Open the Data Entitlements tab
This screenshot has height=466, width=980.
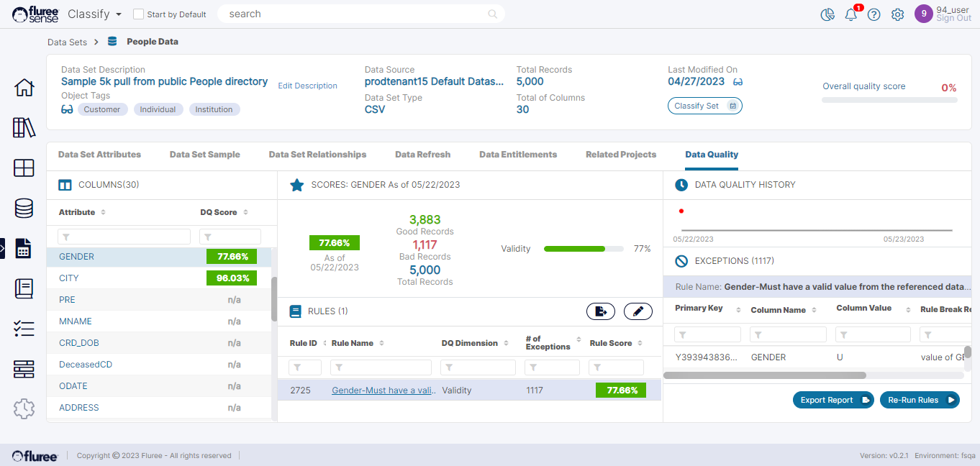pyautogui.click(x=517, y=155)
